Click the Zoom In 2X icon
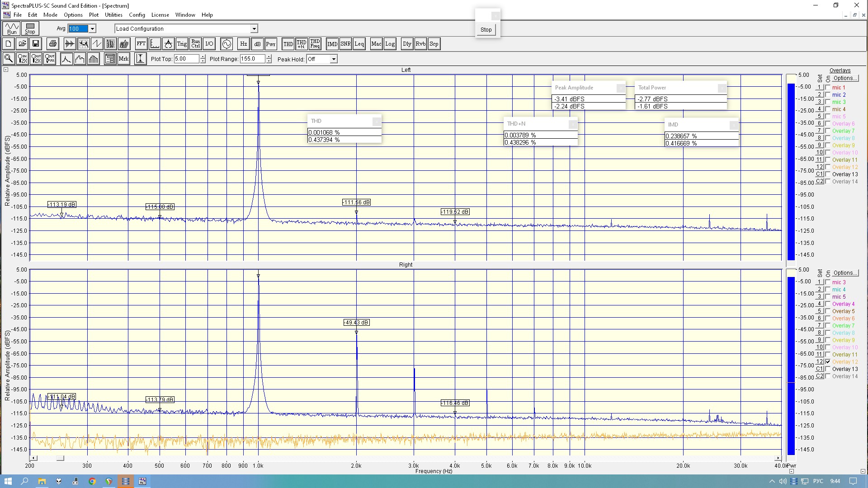Screen dimensions: 868x488 tap(22, 59)
